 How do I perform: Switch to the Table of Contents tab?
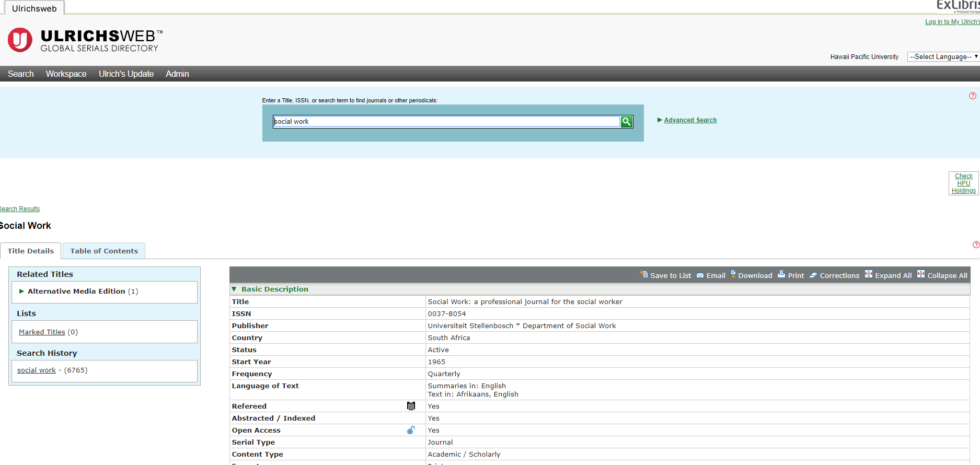[104, 251]
